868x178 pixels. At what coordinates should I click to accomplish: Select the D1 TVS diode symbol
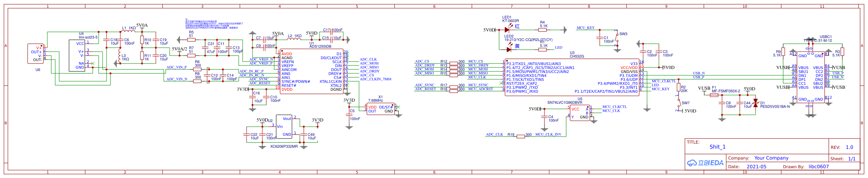coord(756,103)
